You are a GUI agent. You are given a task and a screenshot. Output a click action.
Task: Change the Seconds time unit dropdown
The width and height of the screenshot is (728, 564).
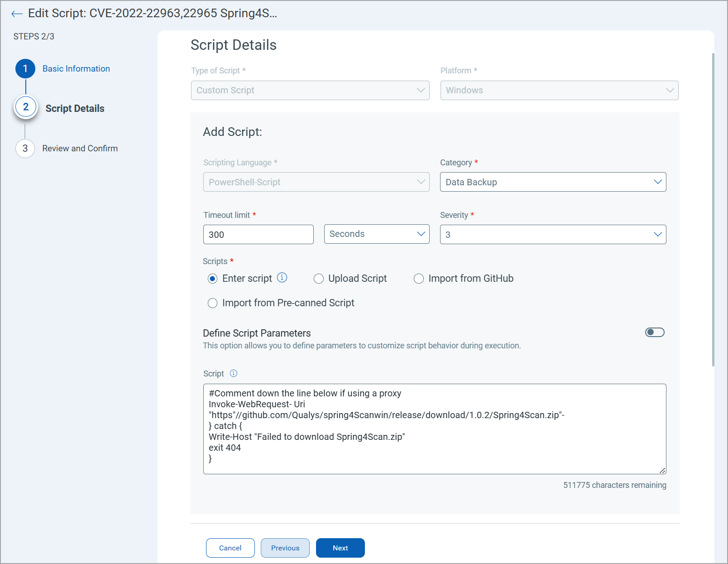click(x=377, y=234)
